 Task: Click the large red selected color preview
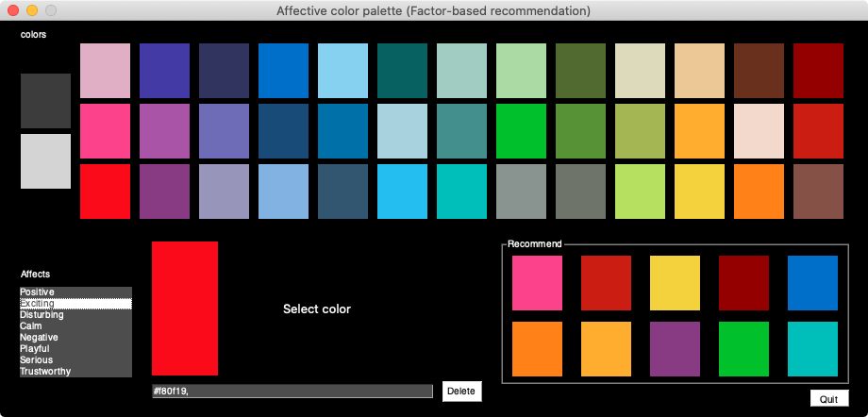pyautogui.click(x=185, y=309)
